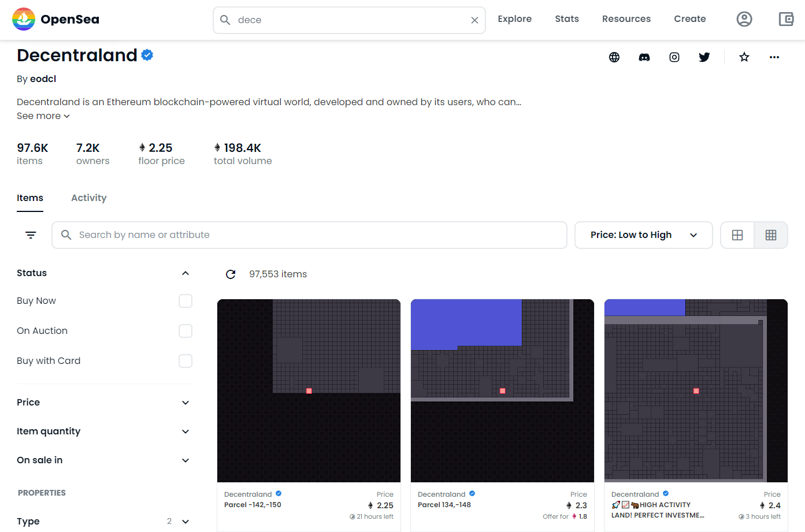Open Parcel -142,-150 map thumbnail
Viewport: 805px width, 532px height.
(309, 390)
